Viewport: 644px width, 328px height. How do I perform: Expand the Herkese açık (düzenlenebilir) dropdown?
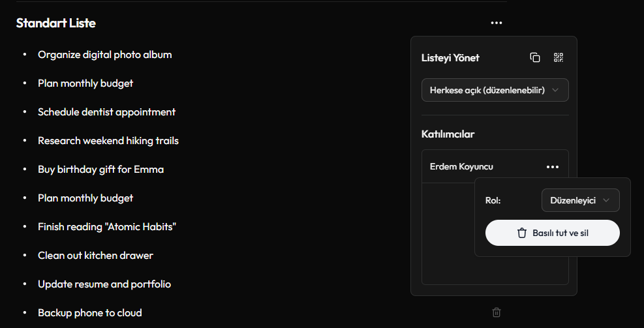coord(495,90)
